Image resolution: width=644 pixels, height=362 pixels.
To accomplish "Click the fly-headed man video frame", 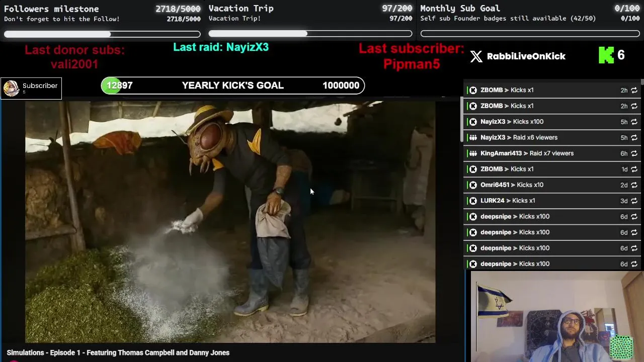I will [x=230, y=222].
